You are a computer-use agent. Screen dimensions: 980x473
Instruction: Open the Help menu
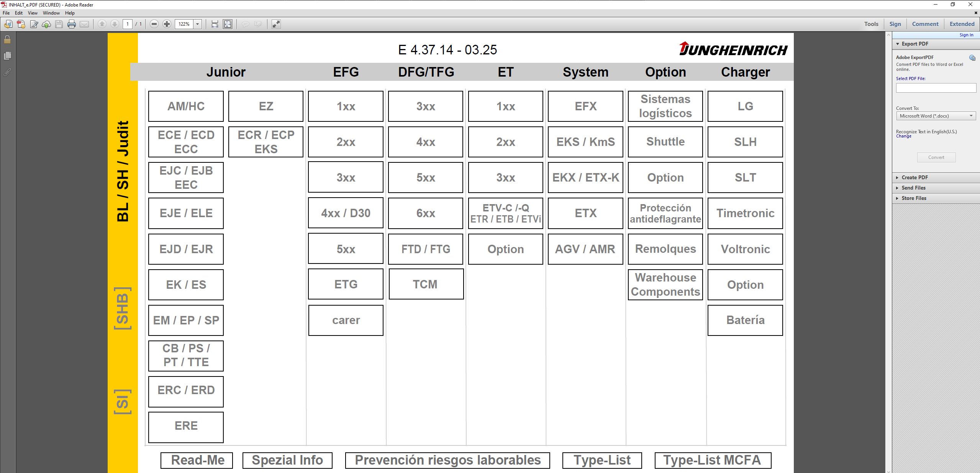(x=70, y=13)
